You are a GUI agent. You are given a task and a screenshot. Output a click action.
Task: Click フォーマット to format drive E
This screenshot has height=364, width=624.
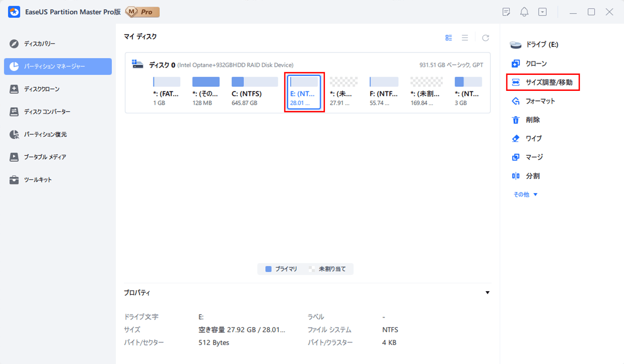[540, 101]
